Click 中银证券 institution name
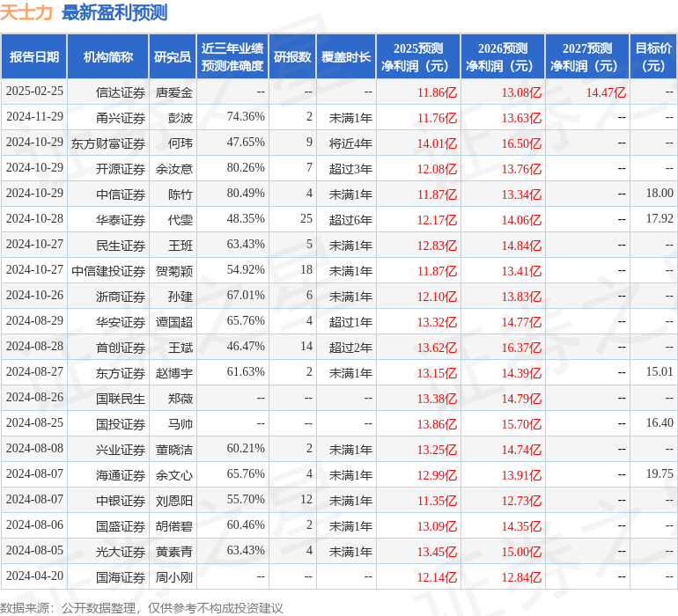 click(x=121, y=500)
